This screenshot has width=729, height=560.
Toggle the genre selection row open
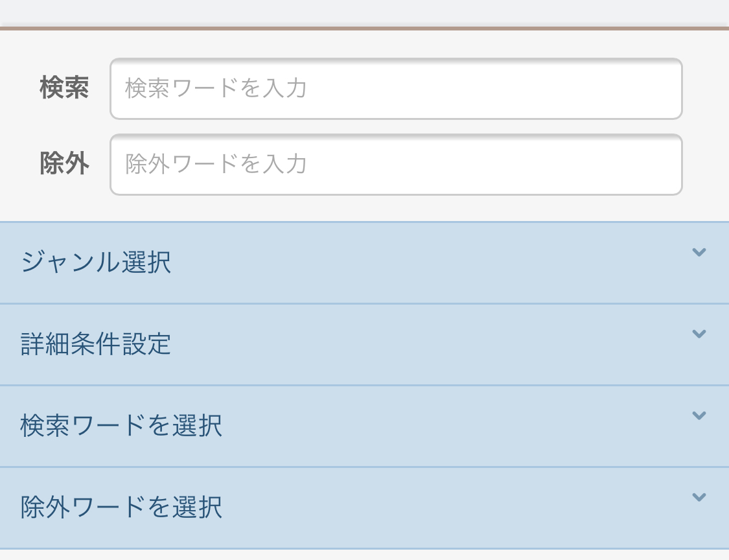pyautogui.click(x=364, y=263)
